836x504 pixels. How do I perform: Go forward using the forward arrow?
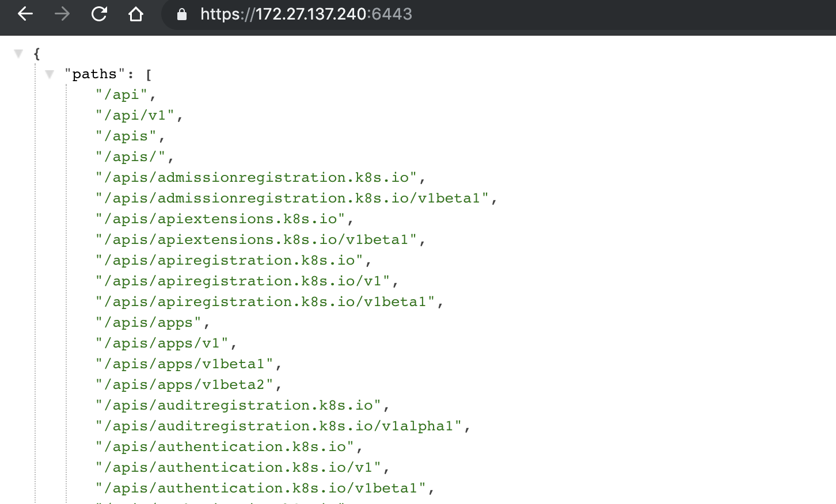62,14
